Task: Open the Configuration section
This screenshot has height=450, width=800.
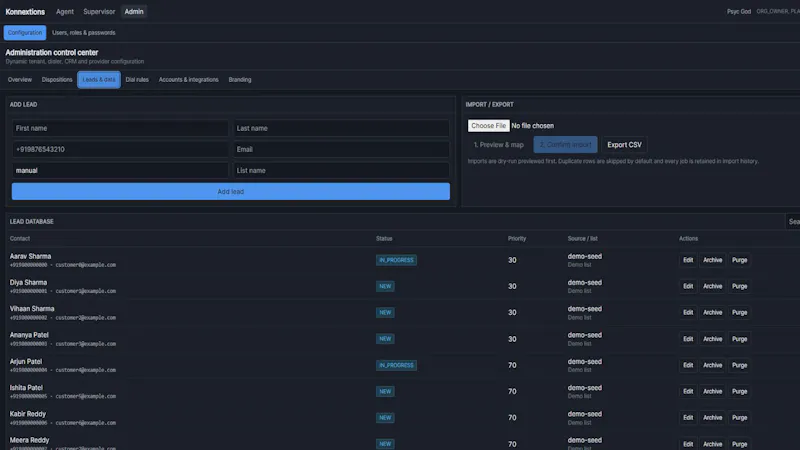Action: coord(25,33)
